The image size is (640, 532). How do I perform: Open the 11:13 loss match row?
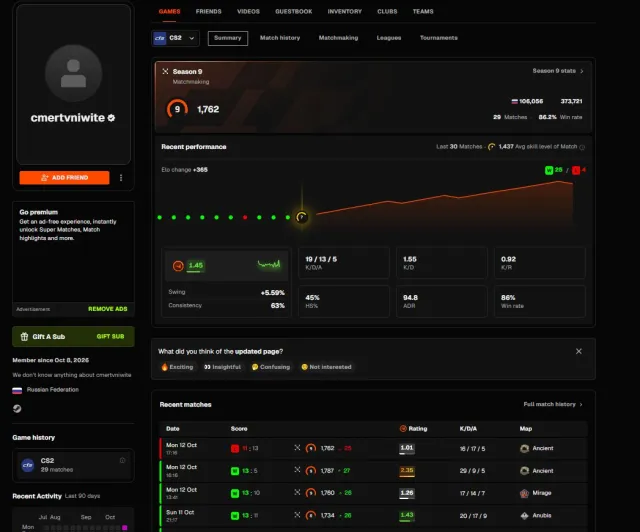coord(373,448)
